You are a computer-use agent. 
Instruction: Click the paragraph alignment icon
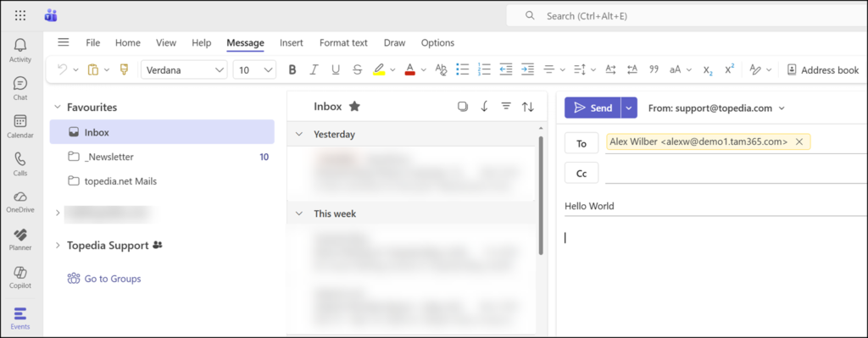(x=549, y=69)
